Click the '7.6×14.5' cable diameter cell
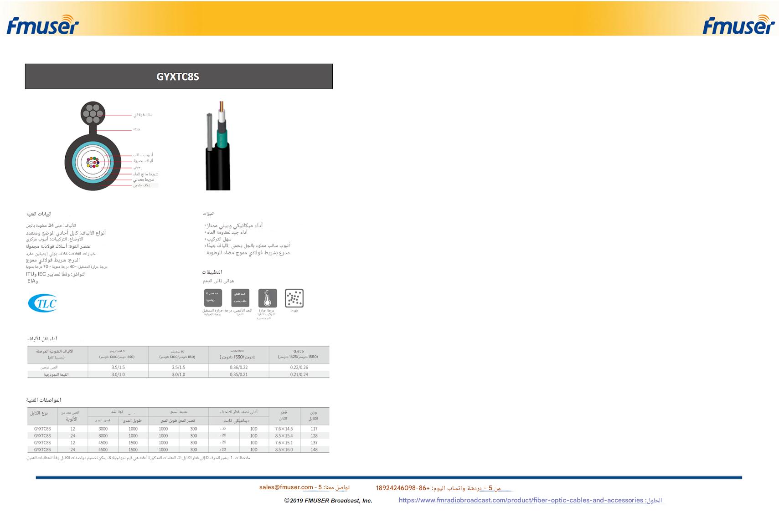 [x=284, y=429]
